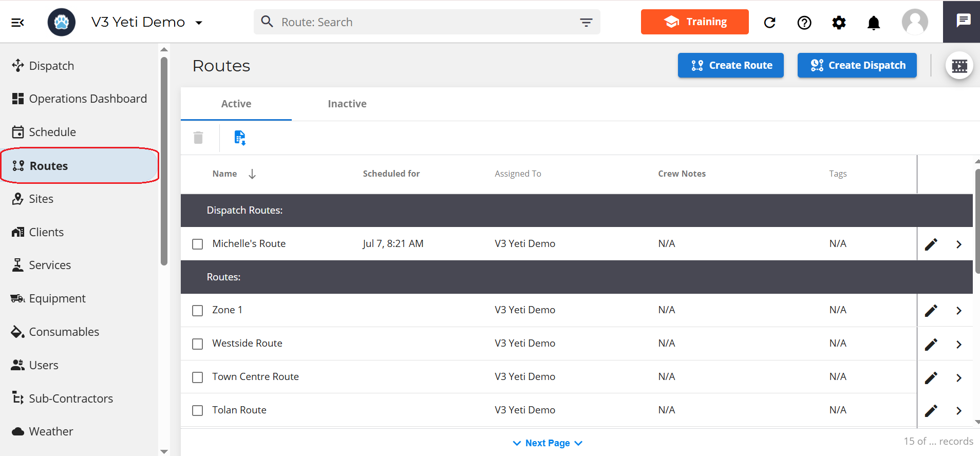Select the Zone 1 checkbox
Screen dimensions: 980x456
coord(198,311)
